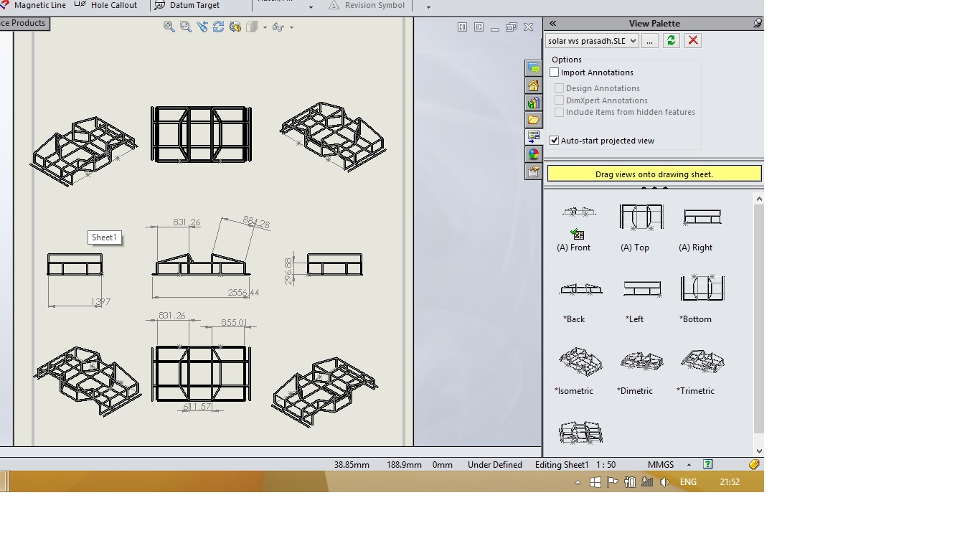This screenshot has height=551, width=980.
Task: Select the *Dimetric view thumbnail
Action: point(641,361)
